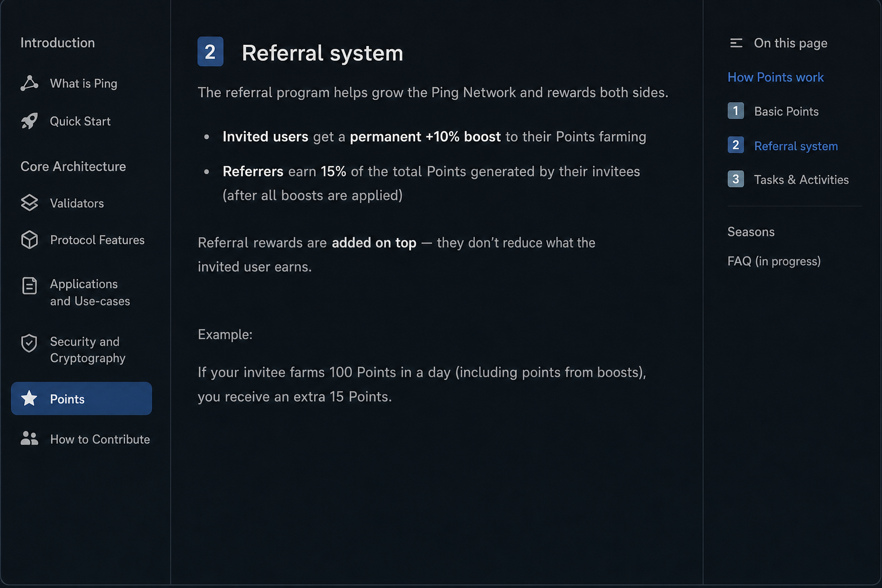The height and width of the screenshot is (588, 882).
Task: Click the Quick Start rocket icon
Action: pos(29,121)
